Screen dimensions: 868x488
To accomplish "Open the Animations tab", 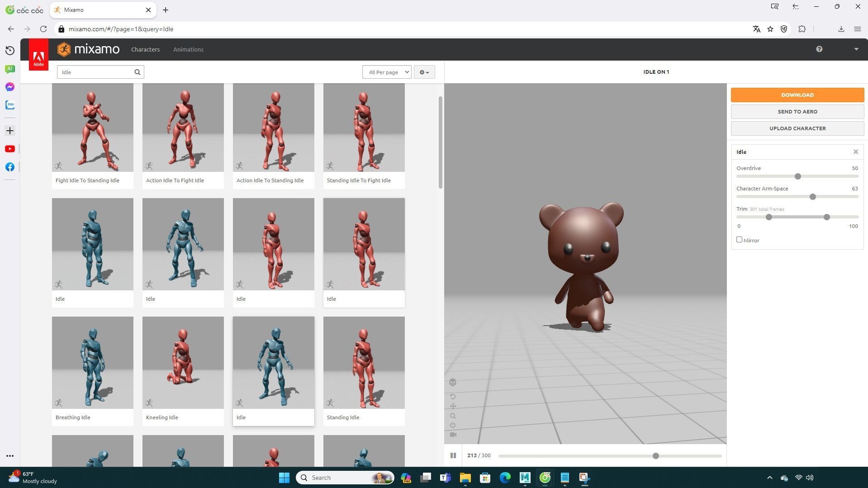I will click(188, 49).
